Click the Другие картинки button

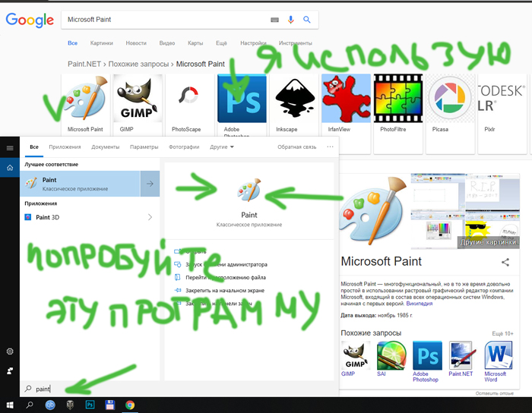(488, 242)
